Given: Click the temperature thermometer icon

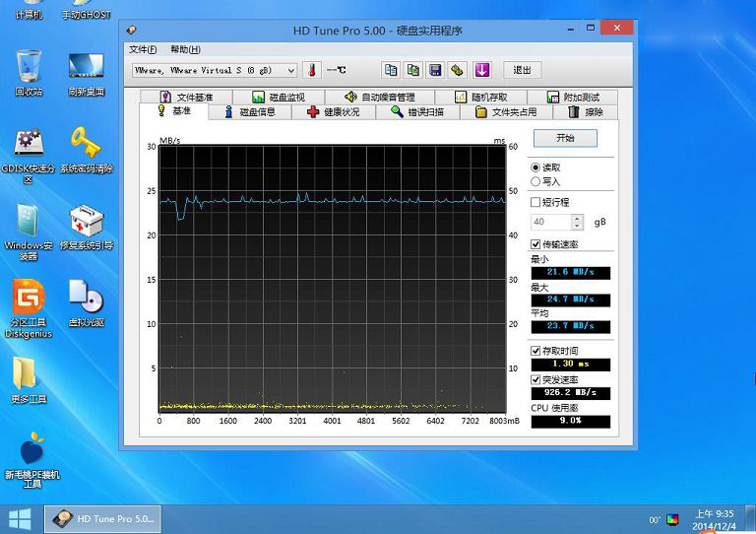Looking at the screenshot, I should pos(312,70).
